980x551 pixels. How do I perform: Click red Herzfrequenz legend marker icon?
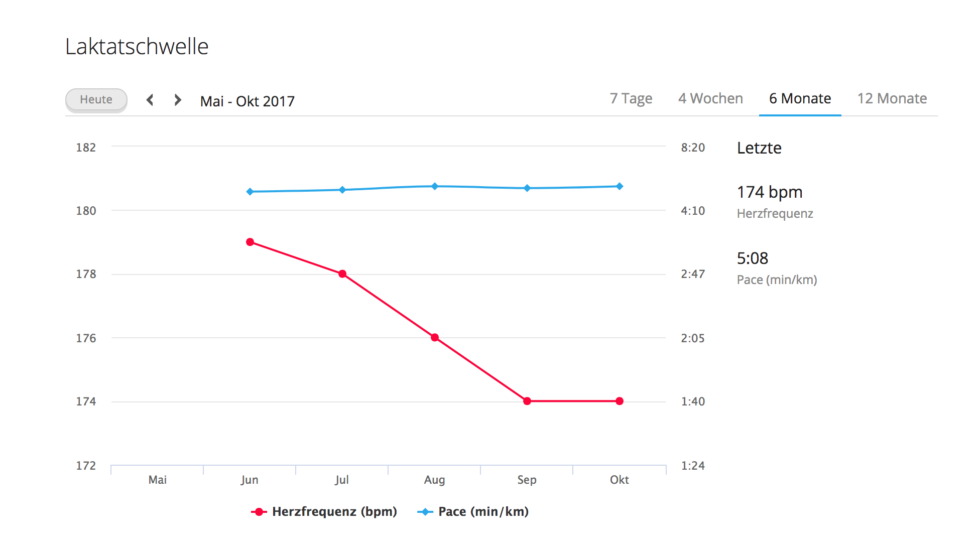[259, 512]
